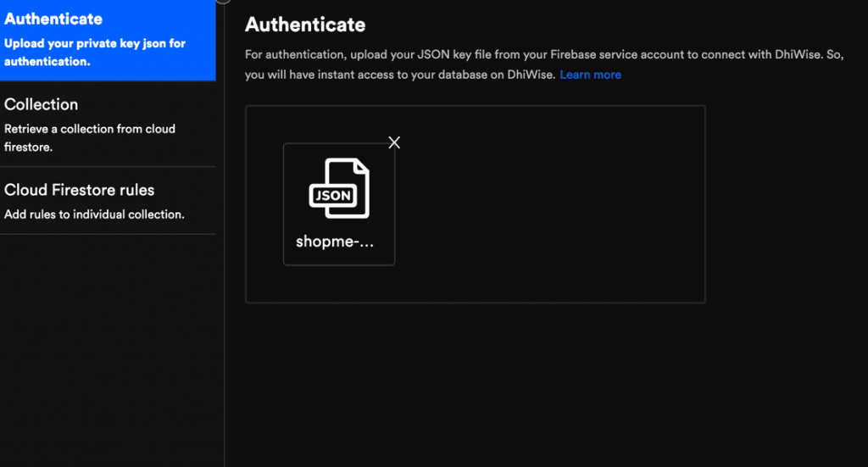The width and height of the screenshot is (868, 467).
Task: Click the Cloud Firestore rules title
Action: (80, 190)
